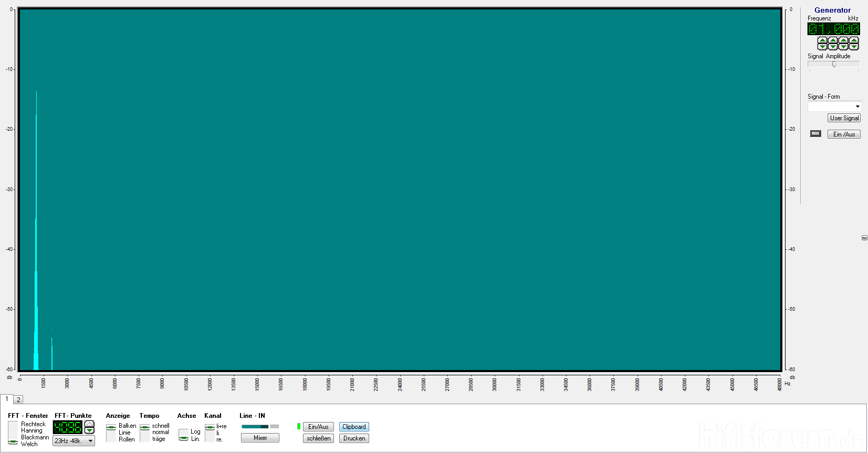
Task: Switch to tab 2
Action: 18,400
